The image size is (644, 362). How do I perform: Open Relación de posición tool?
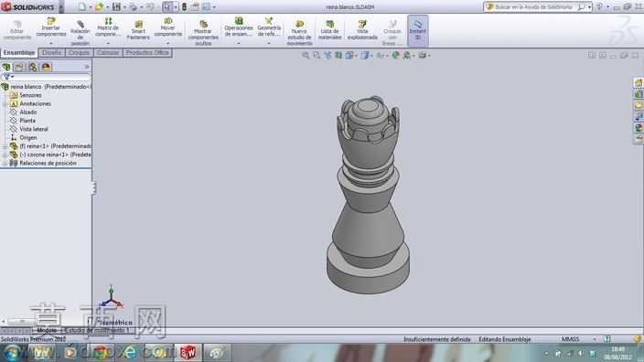[80, 32]
